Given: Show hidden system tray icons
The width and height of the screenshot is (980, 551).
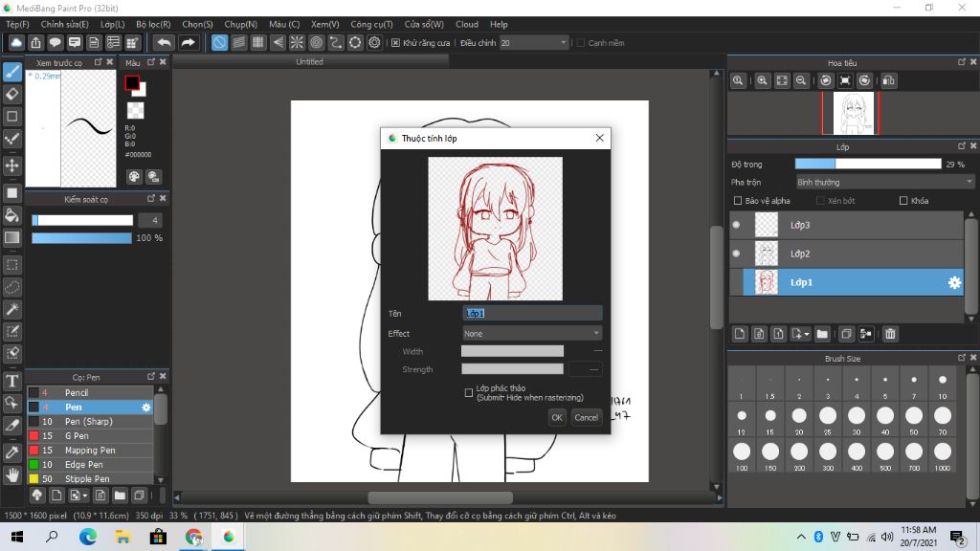Looking at the screenshot, I should [x=801, y=537].
